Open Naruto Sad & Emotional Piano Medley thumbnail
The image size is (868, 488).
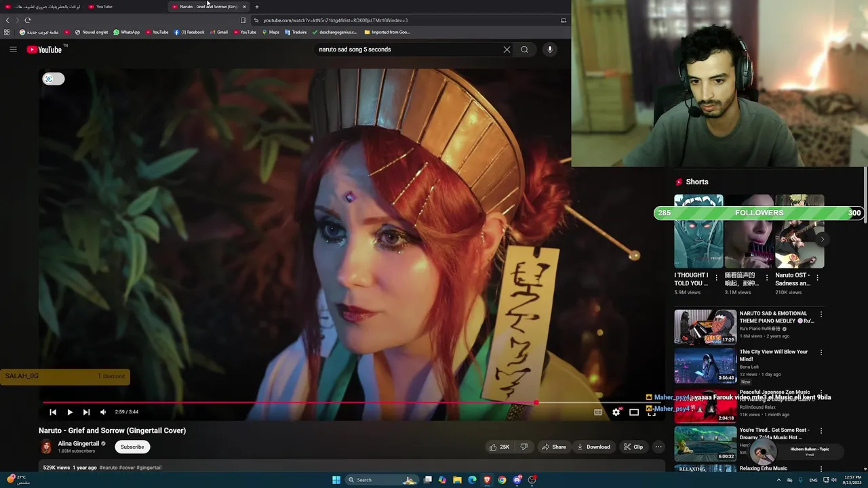coord(705,327)
